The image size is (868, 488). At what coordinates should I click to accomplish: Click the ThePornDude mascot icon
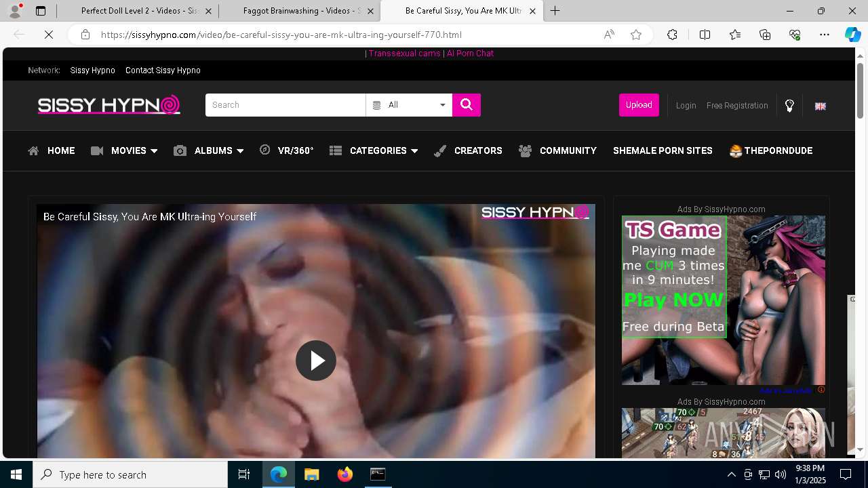click(x=736, y=150)
